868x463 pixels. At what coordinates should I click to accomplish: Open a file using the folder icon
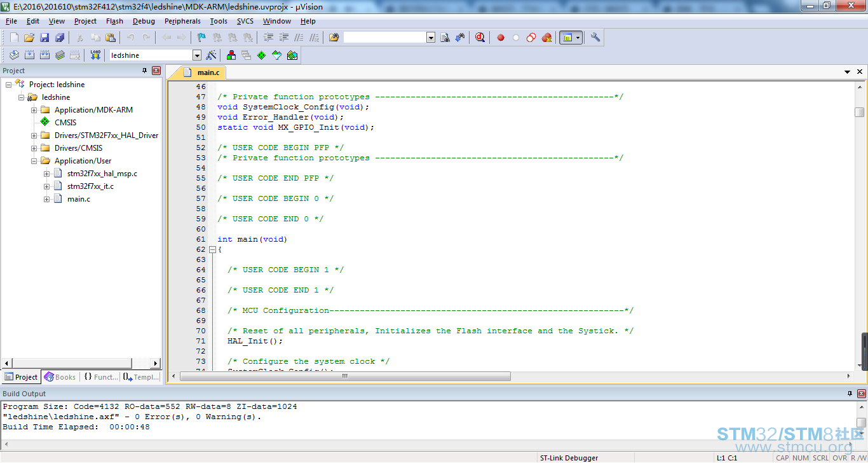pos(29,38)
